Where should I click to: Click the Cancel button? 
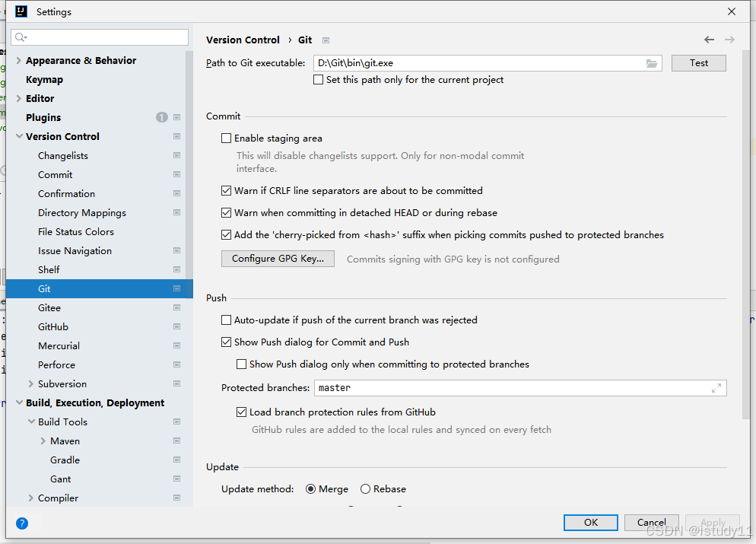point(651,522)
